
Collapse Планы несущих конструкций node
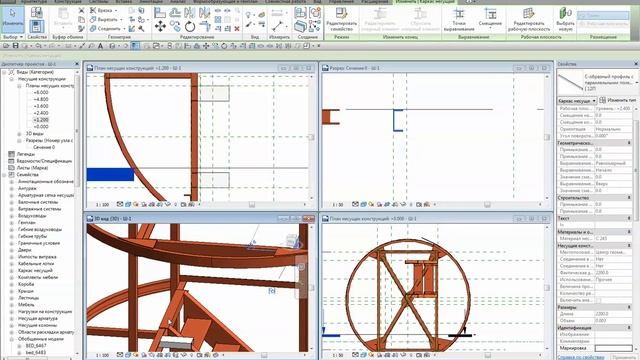click(19, 86)
